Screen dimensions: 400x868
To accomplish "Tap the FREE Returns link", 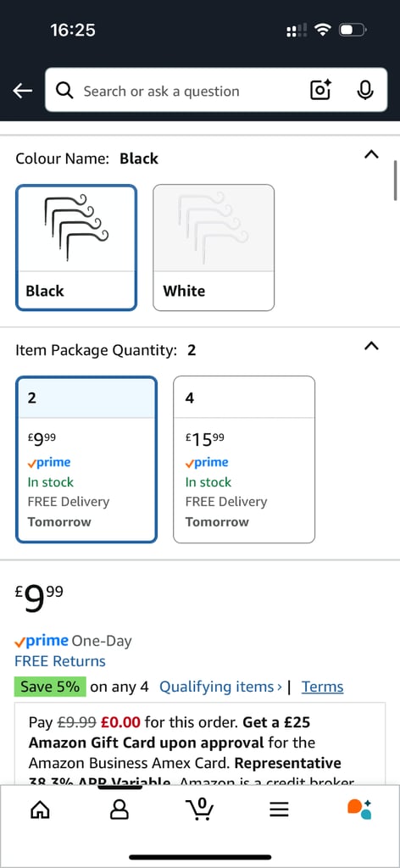I will pos(60,661).
